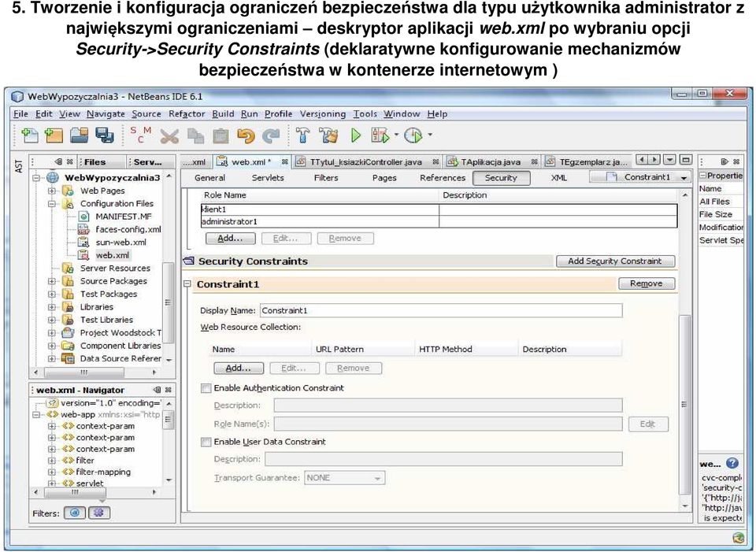Click Add under the roles table

(230, 238)
